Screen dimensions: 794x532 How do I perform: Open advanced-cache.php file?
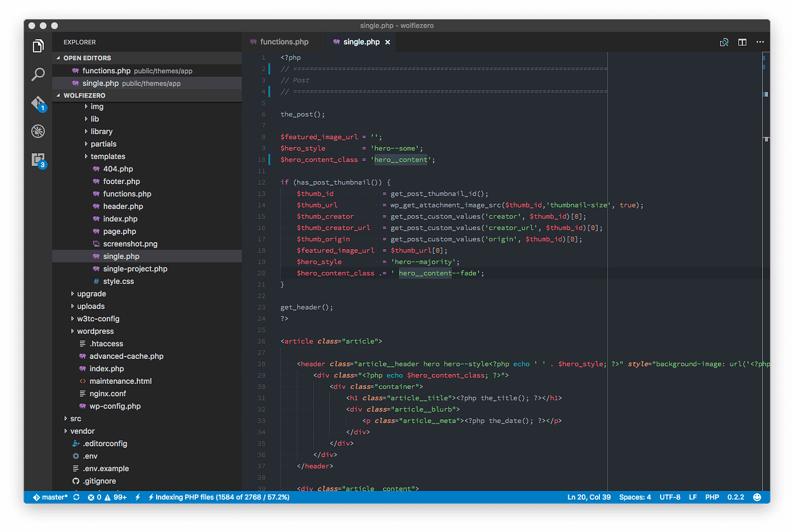(147, 356)
